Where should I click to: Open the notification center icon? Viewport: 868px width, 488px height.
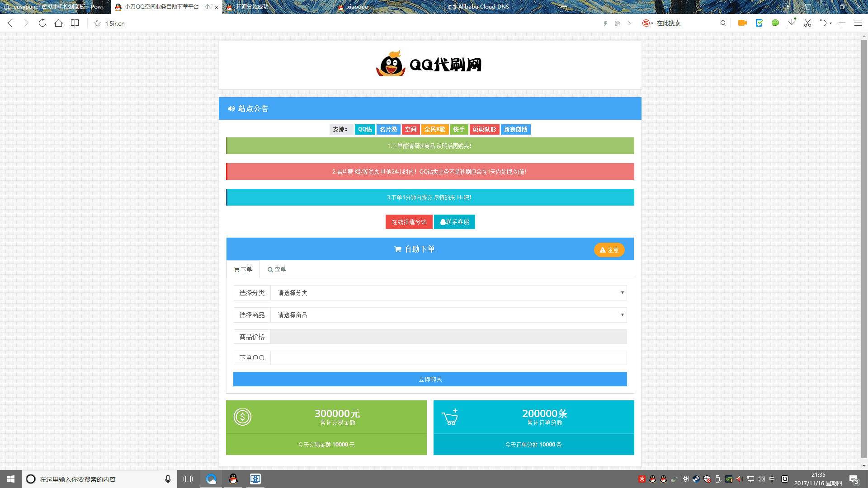coord(854,479)
